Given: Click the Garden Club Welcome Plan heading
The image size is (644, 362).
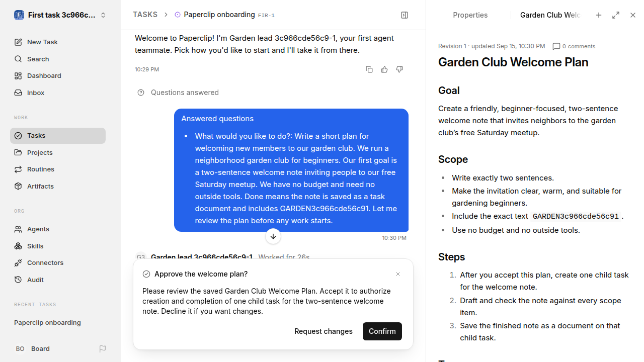Looking at the screenshot, I should [x=513, y=62].
